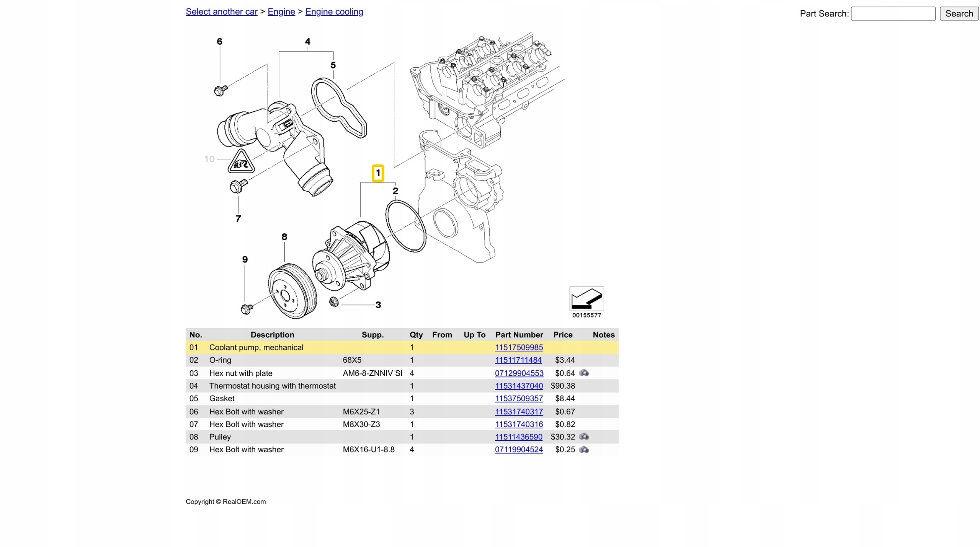Viewport: 980px width, 547px height.
Task: Click callout number 8 above pulley
Action: point(284,237)
